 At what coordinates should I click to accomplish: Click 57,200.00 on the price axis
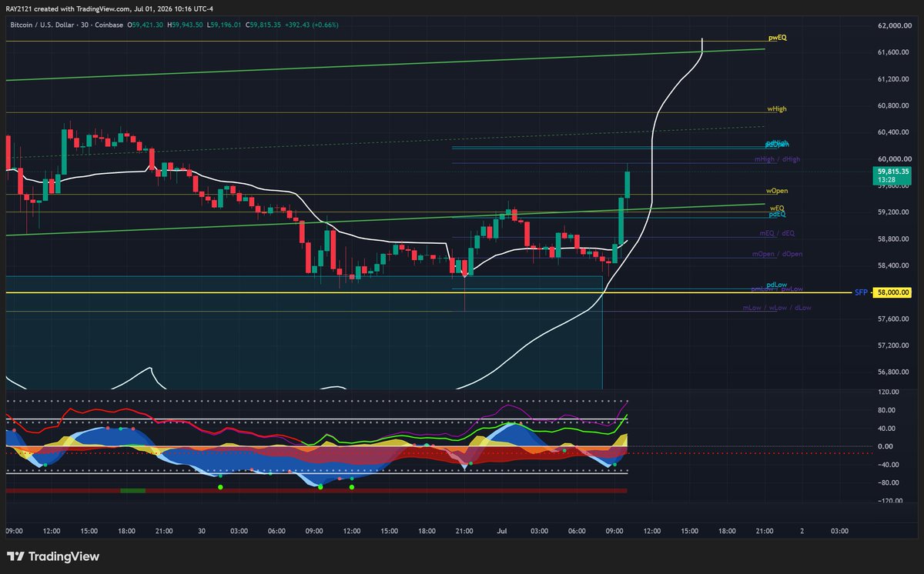[893, 345]
